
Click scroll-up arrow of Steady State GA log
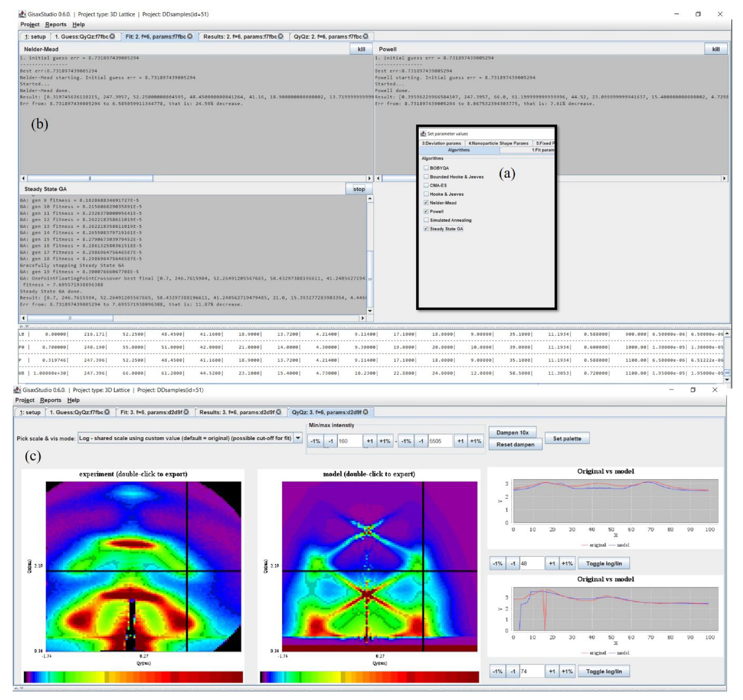pyautogui.click(x=370, y=199)
